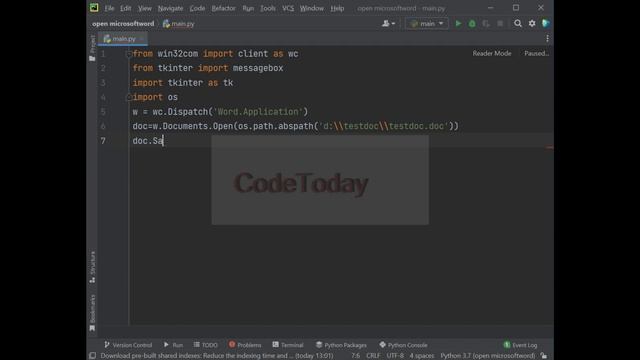Start debugging with the bug icon
This screenshot has width=640, height=360.
pyautogui.click(x=472, y=24)
